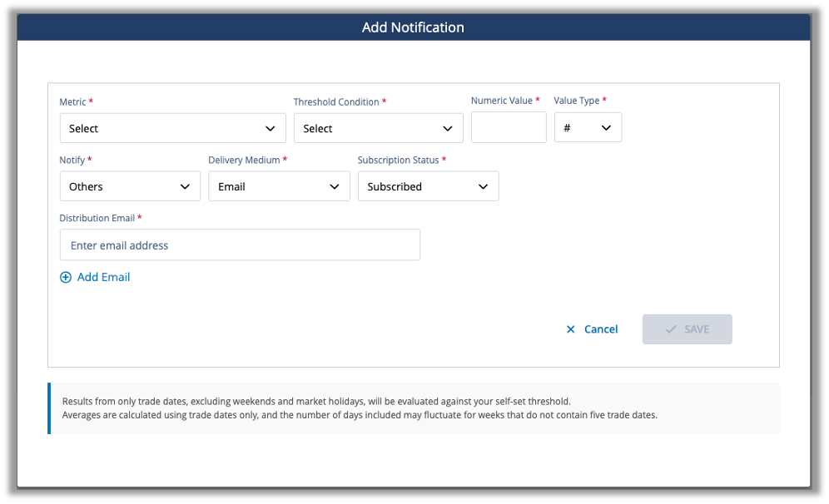Click the chevron arrow in Threshold Condition field
The width and height of the screenshot is (829, 504).
pos(448,129)
